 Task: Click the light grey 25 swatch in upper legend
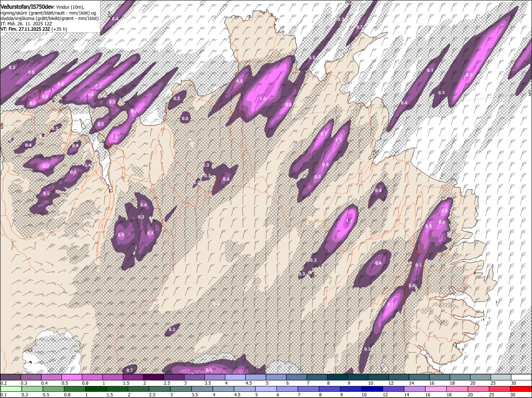(x=501, y=377)
